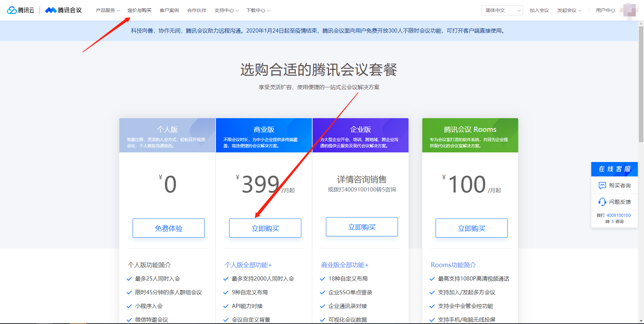Screen dimensions: 644x324
Task: Click the 微信特邀会议 feature
Action: (x=151, y=320)
